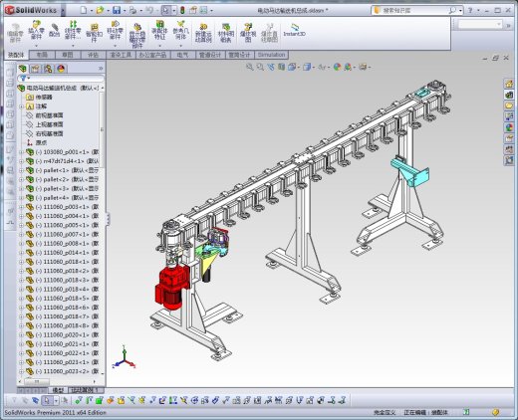Screen dimensions: 518x420
Task: Click the Edit Appearance color ball icon
Action: click(337, 67)
